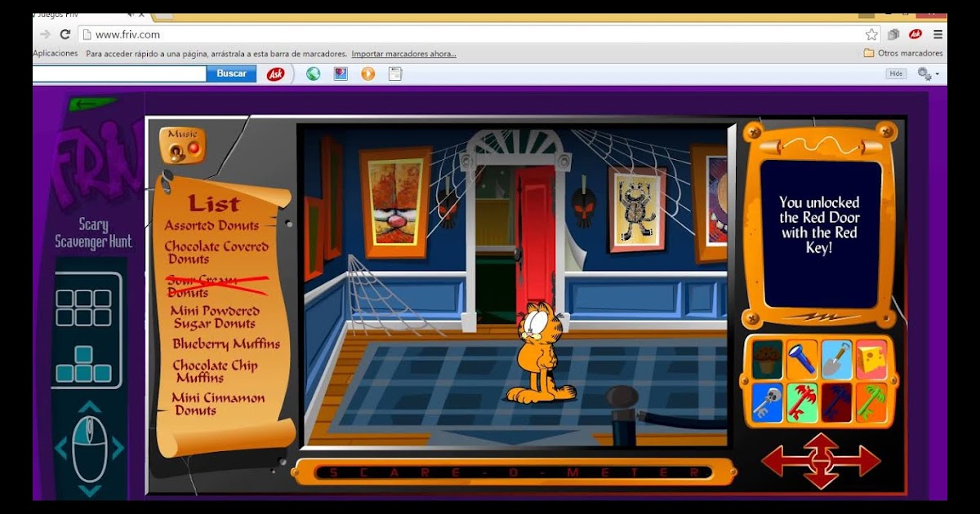
Task: Click crossed-out 'Sour Cream Donuts' entry
Action: (x=217, y=286)
